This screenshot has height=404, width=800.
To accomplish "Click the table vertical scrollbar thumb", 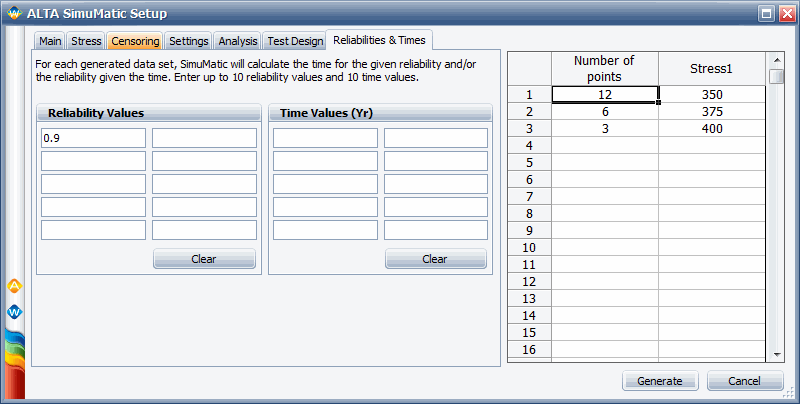I will (777, 76).
